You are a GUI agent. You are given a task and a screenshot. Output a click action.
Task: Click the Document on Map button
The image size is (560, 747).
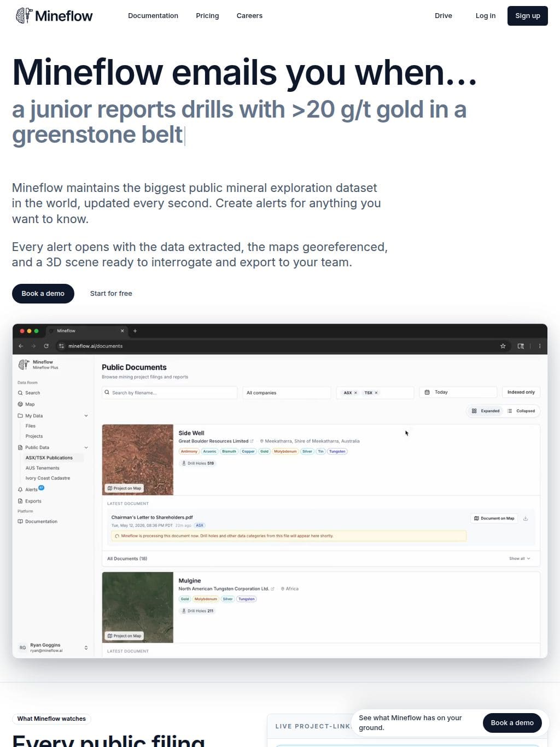tap(494, 518)
